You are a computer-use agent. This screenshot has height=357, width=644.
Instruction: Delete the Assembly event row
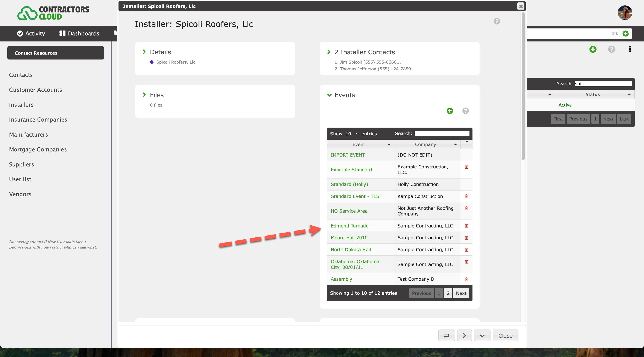(466, 279)
